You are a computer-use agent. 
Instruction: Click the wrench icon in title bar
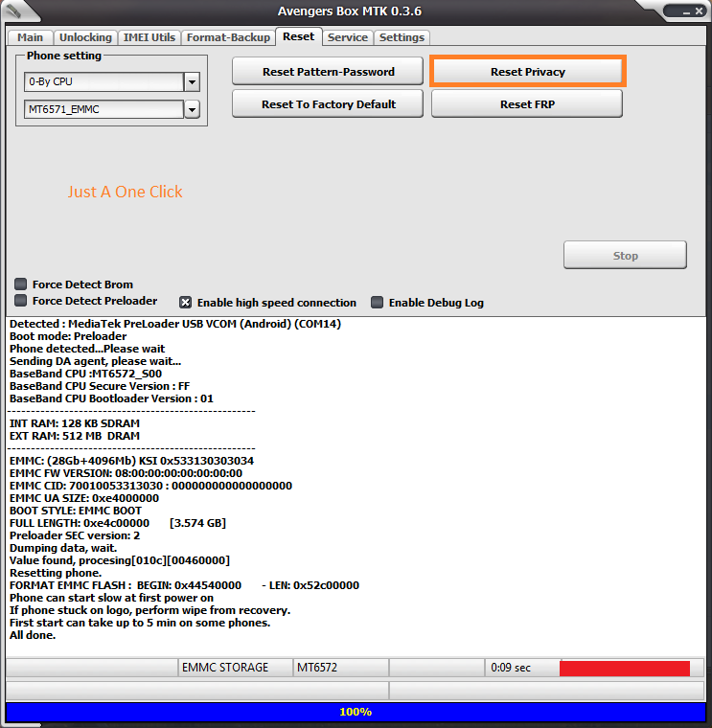14,11
